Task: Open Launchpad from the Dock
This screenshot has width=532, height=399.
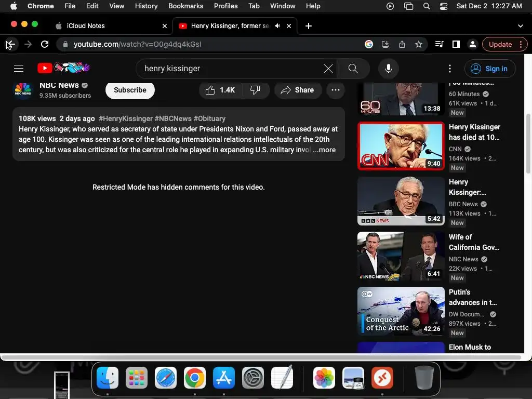Action: [x=137, y=378]
